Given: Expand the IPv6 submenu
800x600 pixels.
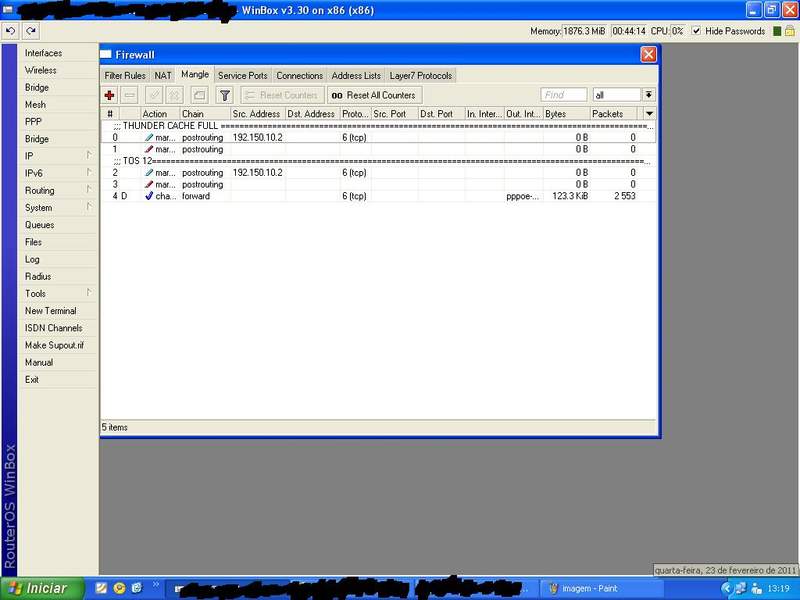Looking at the screenshot, I should click(58, 173).
